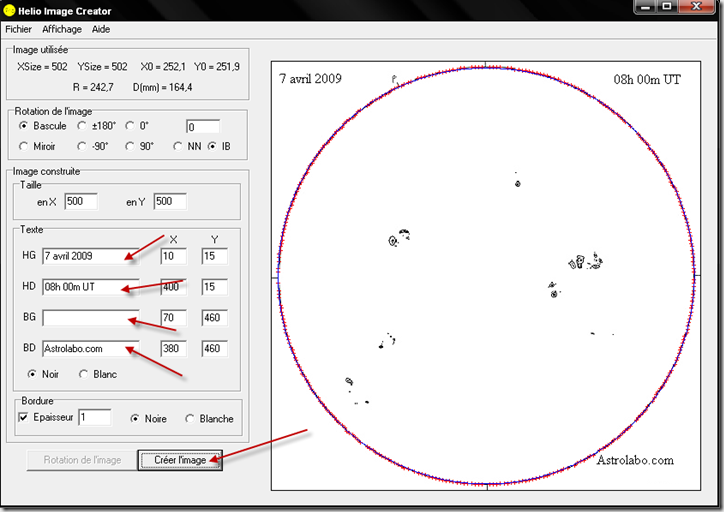Click the HG X position field
Screen dimensions: 724x512
(174, 256)
